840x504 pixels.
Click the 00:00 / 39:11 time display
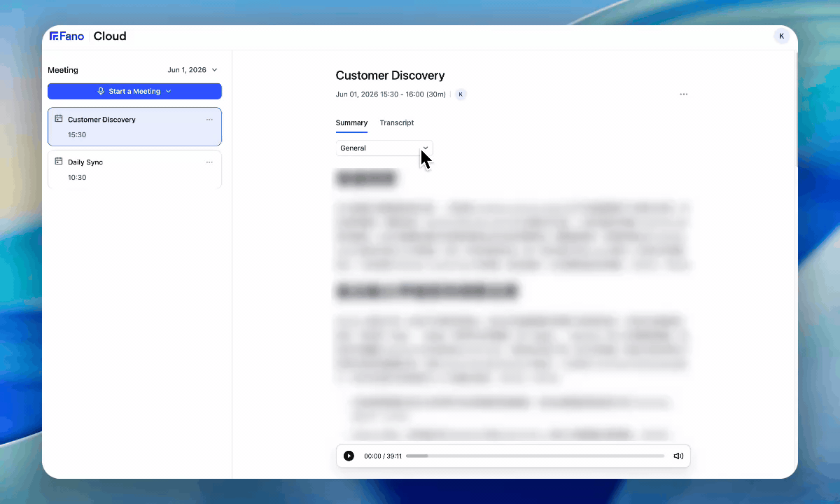(383, 456)
